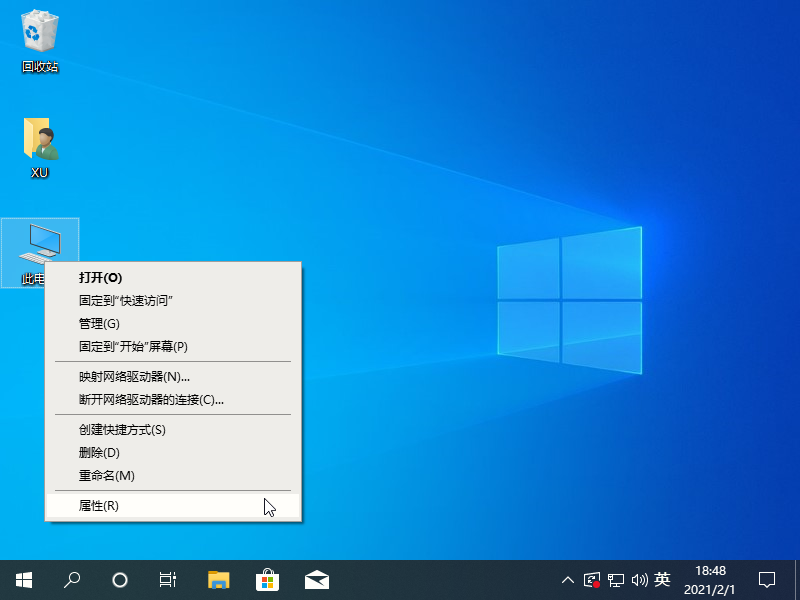Expand the hidden tray icons chevron

pos(568,579)
